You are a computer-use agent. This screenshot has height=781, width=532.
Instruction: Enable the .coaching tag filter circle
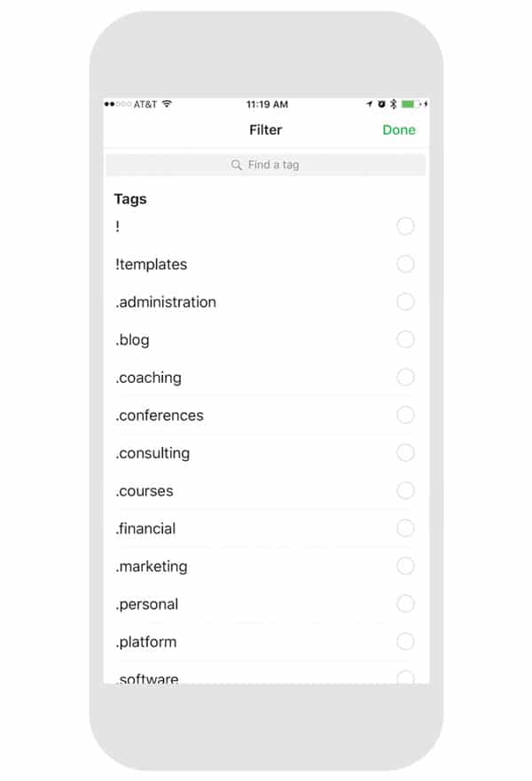pos(405,378)
